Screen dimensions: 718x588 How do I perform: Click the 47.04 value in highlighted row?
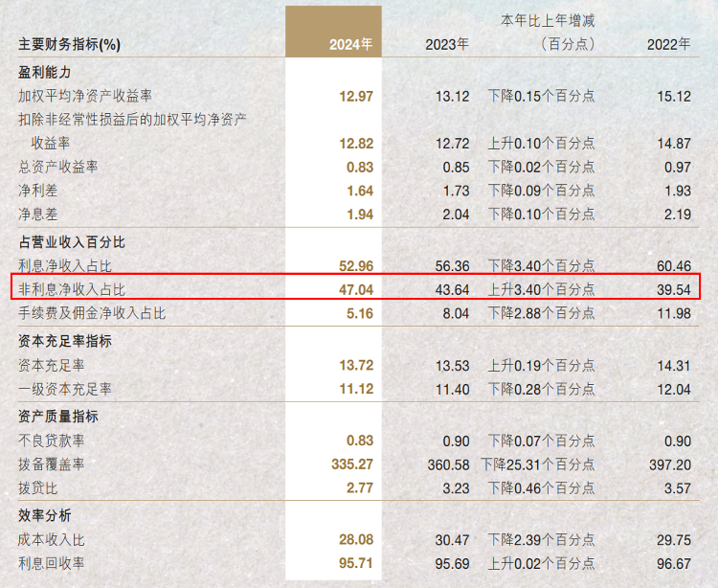355,288
